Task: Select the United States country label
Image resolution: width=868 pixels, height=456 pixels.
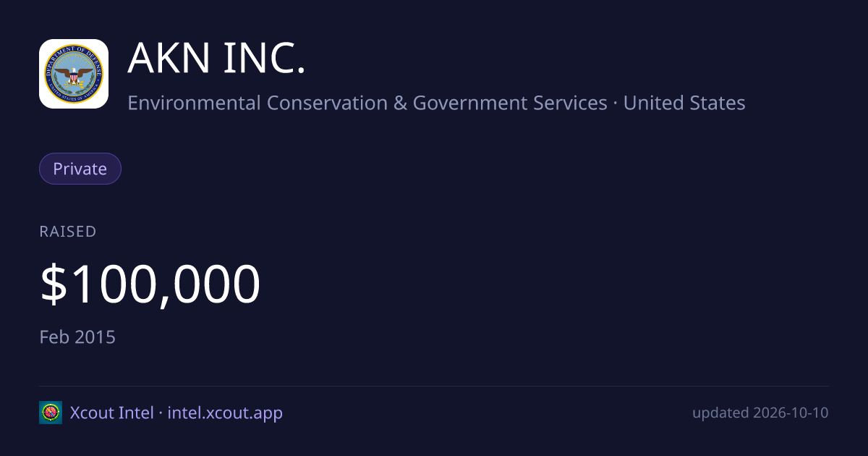Action: coord(684,103)
